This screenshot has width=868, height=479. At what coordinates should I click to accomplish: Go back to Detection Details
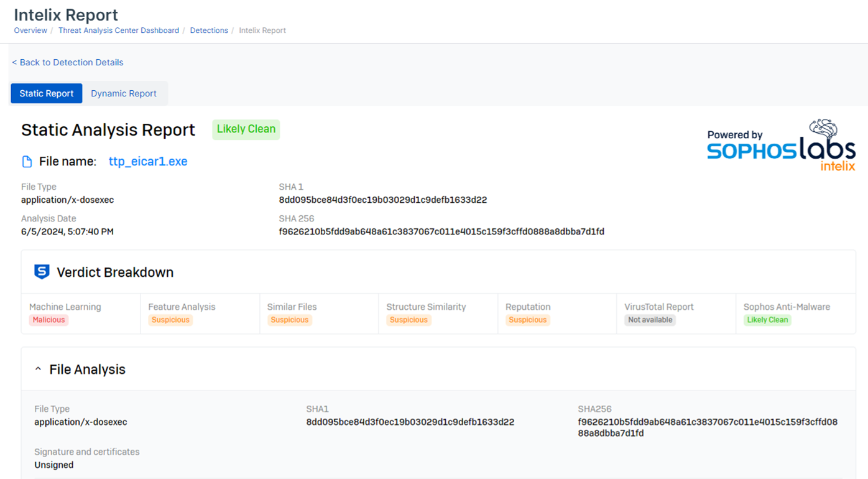(x=67, y=62)
